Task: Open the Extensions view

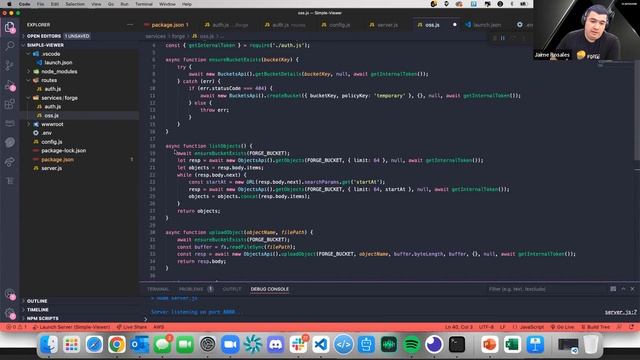Action: [10, 104]
